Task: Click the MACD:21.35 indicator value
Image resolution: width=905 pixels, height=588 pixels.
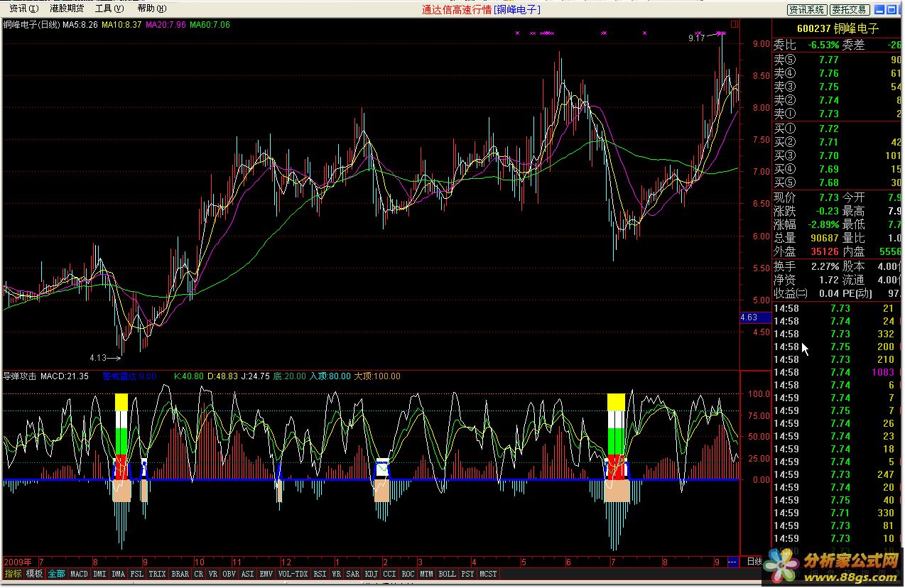Action: [65, 376]
